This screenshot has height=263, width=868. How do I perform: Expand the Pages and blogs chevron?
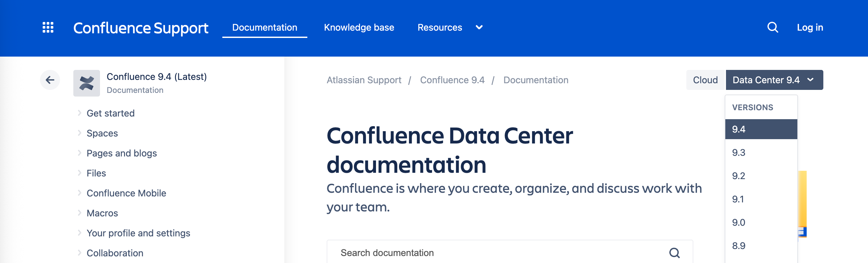[80, 153]
